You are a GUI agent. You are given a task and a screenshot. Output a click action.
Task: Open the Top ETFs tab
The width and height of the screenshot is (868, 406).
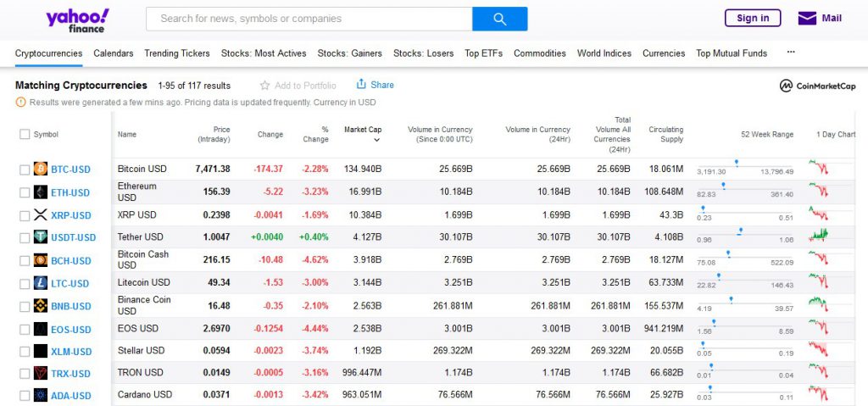[484, 53]
